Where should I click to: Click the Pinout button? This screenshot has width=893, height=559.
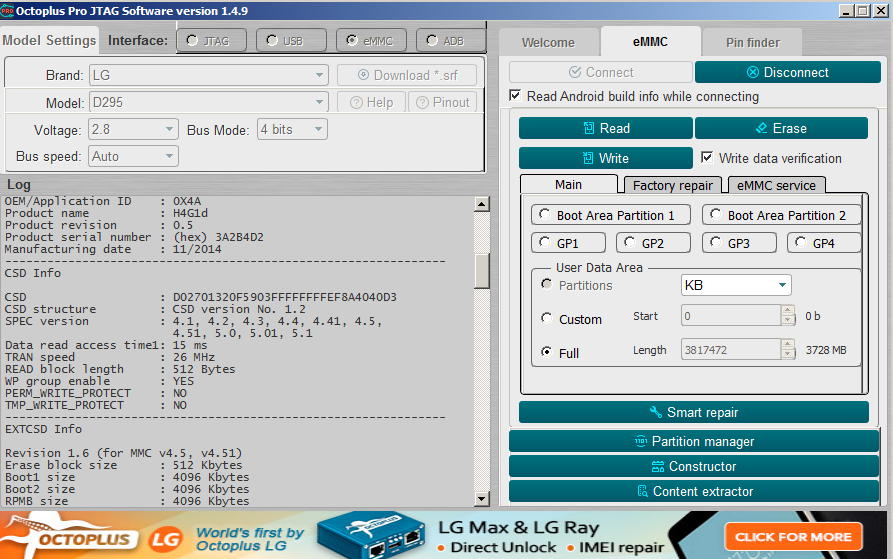tap(443, 102)
